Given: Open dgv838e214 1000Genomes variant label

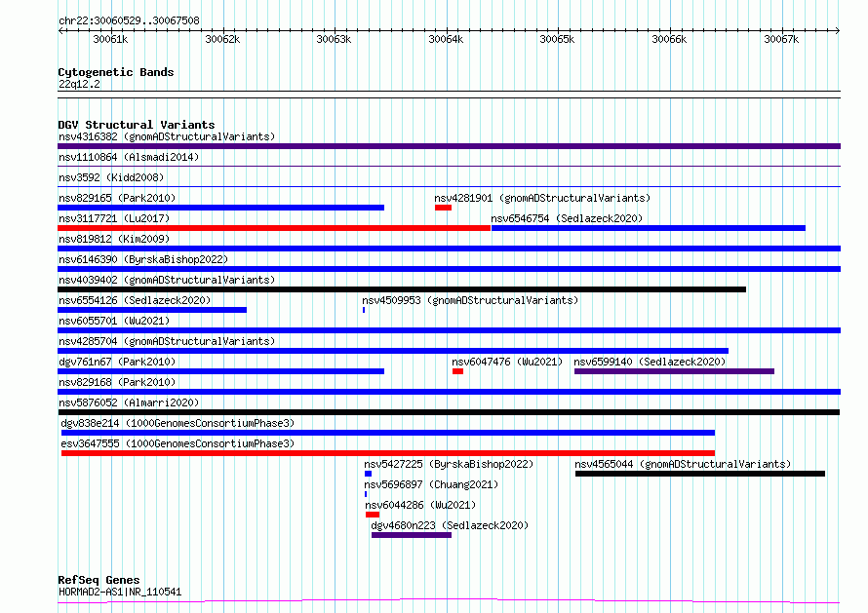Looking at the screenshot, I should coord(178,423).
